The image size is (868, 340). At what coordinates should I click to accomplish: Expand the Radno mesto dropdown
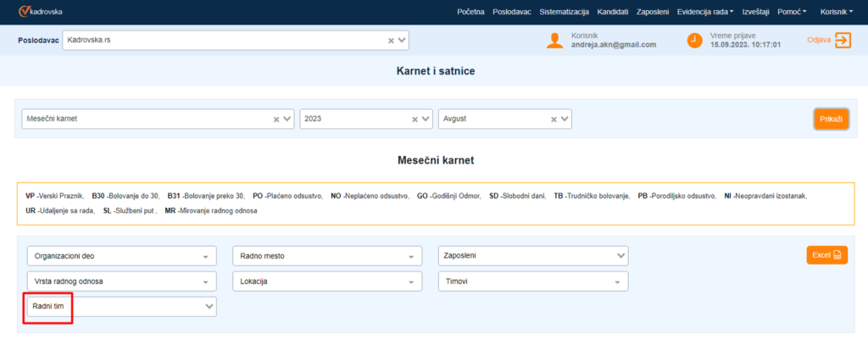coord(327,256)
